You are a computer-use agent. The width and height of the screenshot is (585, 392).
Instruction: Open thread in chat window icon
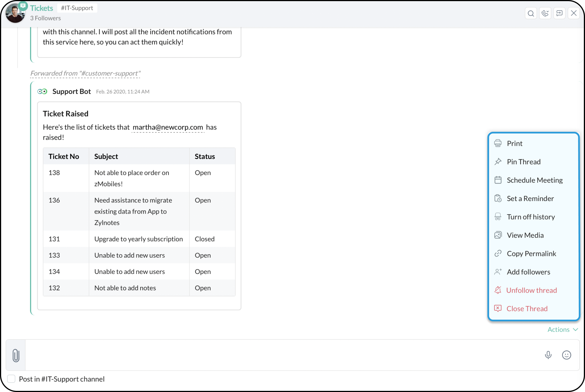[559, 13]
